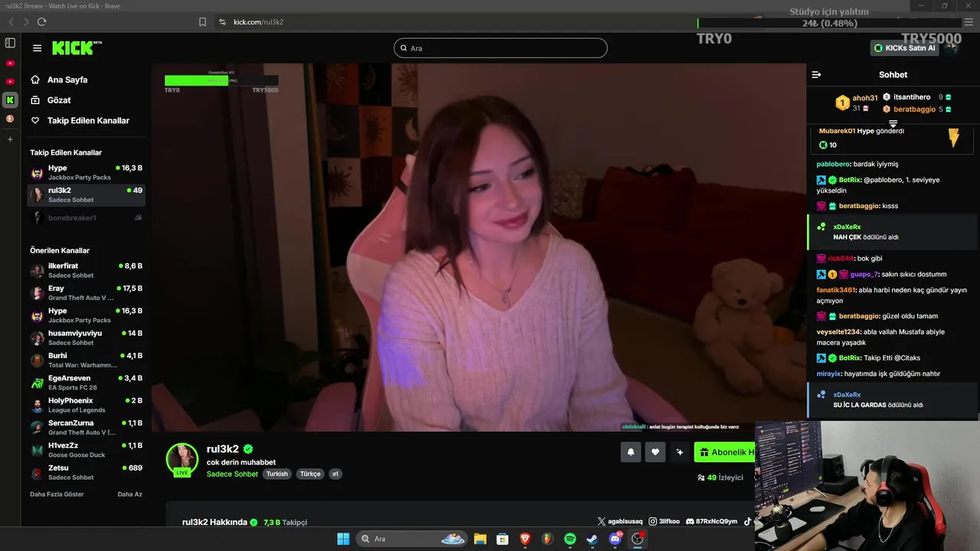
Task: Click the notification bell for rul3k2
Action: [631, 452]
